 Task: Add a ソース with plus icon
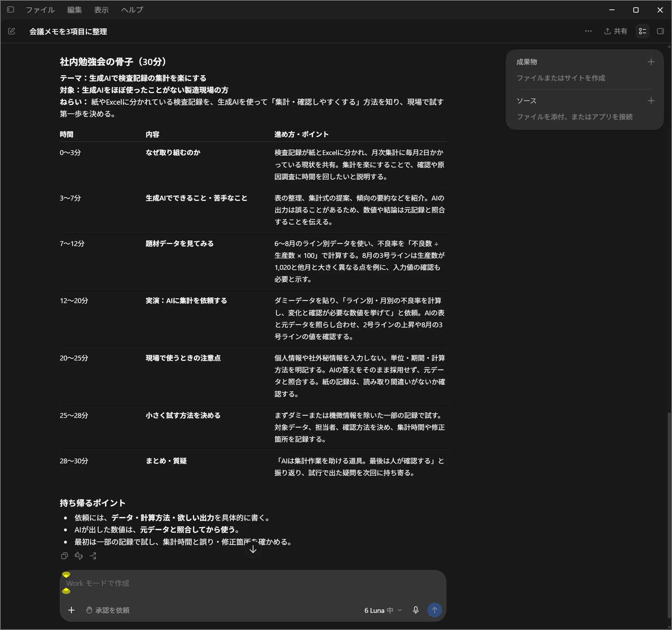pyautogui.click(x=651, y=101)
